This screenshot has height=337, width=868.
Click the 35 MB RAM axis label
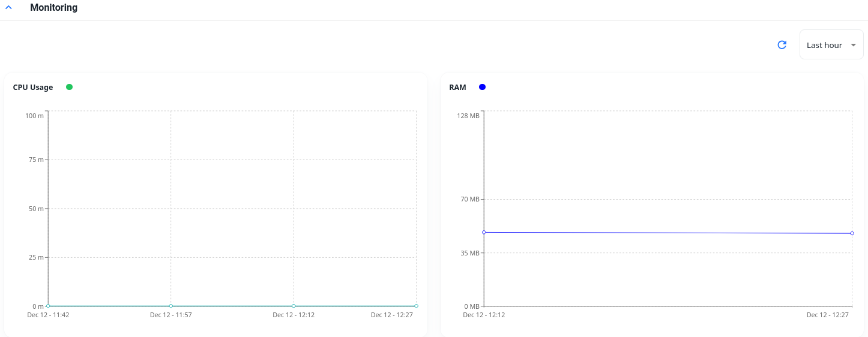click(470, 252)
